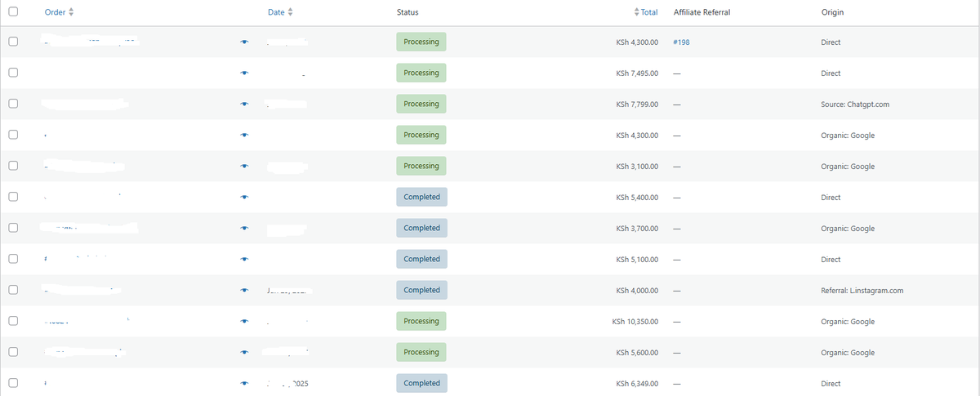Image resolution: width=980 pixels, height=396 pixels.
Task: Click the Origin column header
Action: [x=832, y=12]
